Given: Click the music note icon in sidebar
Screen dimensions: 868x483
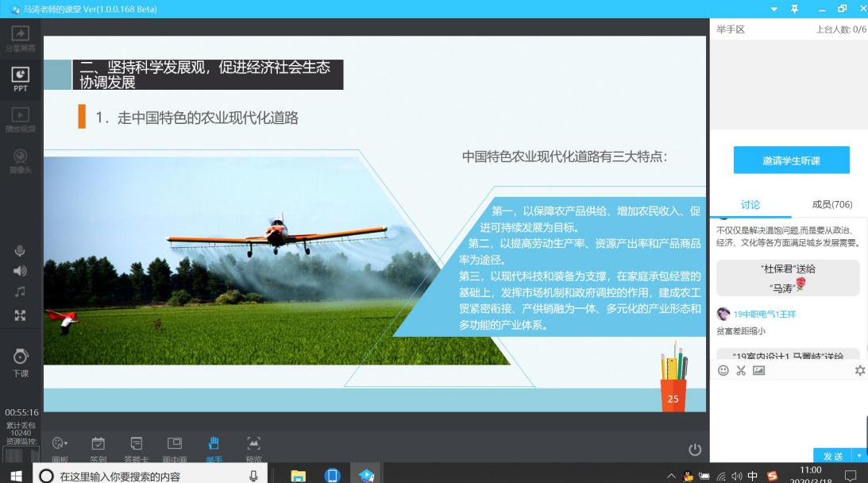Looking at the screenshot, I should pos(20,292).
